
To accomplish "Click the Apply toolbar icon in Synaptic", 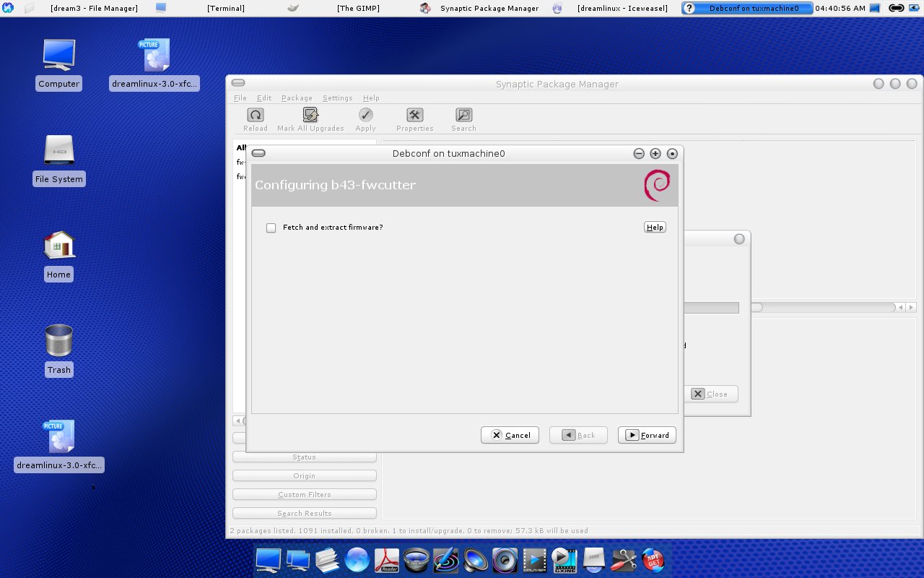I will click(366, 120).
